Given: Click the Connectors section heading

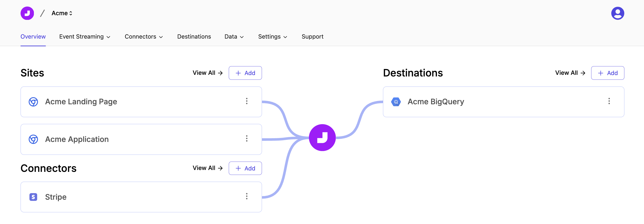Looking at the screenshot, I should [x=49, y=168].
